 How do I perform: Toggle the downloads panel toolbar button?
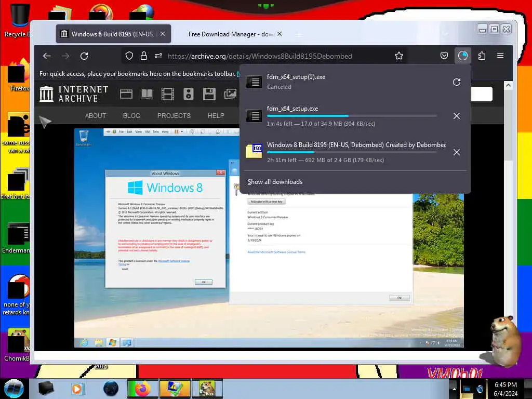click(462, 56)
